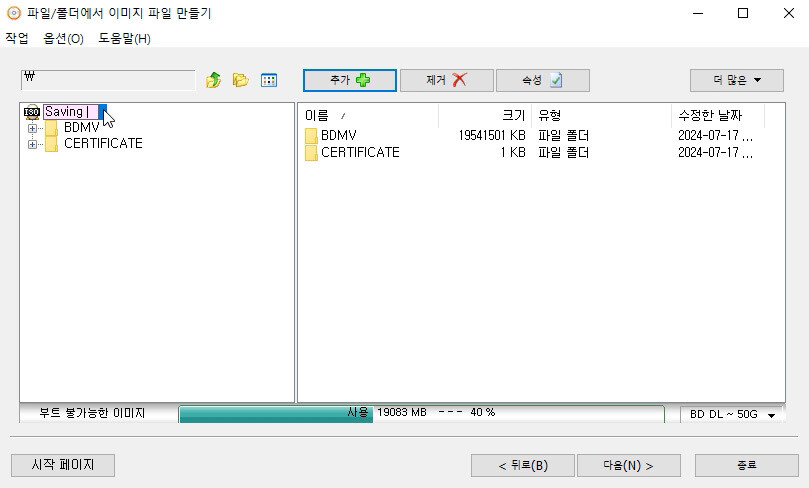The height and width of the screenshot is (488, 809).
Task: Click the ISO disc root icon
Action: (32, 111)
